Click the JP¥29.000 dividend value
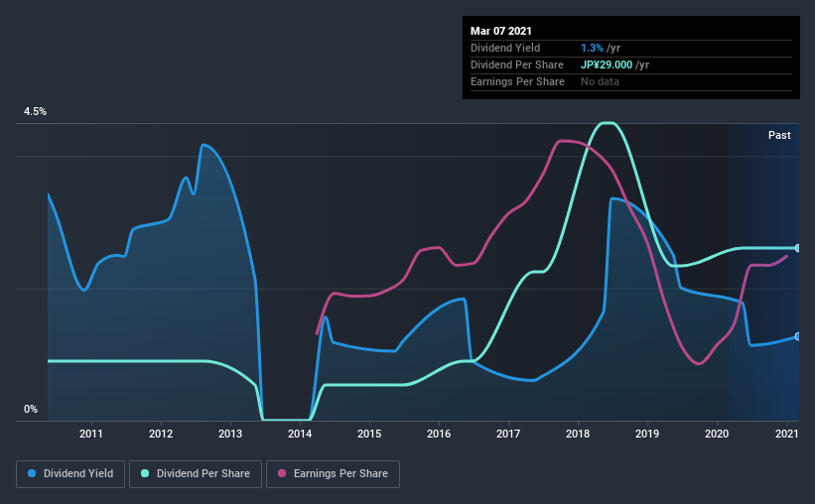Screen dimensions: 815x504 pos(607,64)
